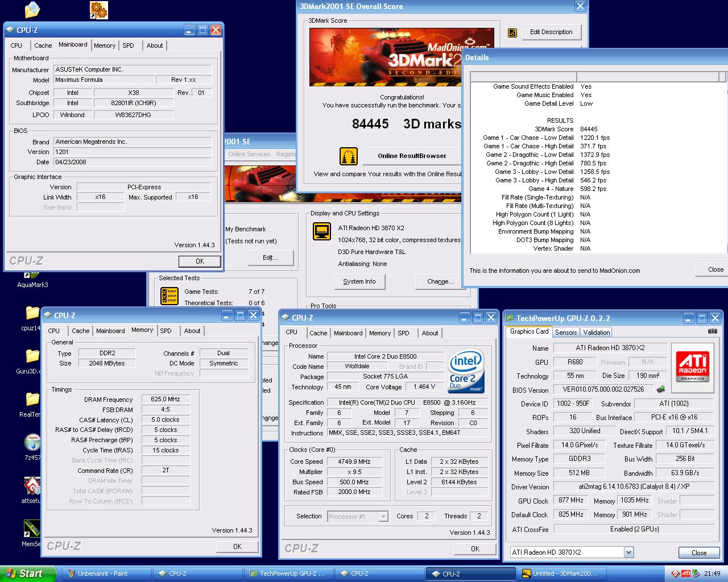Screen dimensions: 728x582
Task: Click the Core Speed 4749.9 MHz value
Action: (354, 462)
